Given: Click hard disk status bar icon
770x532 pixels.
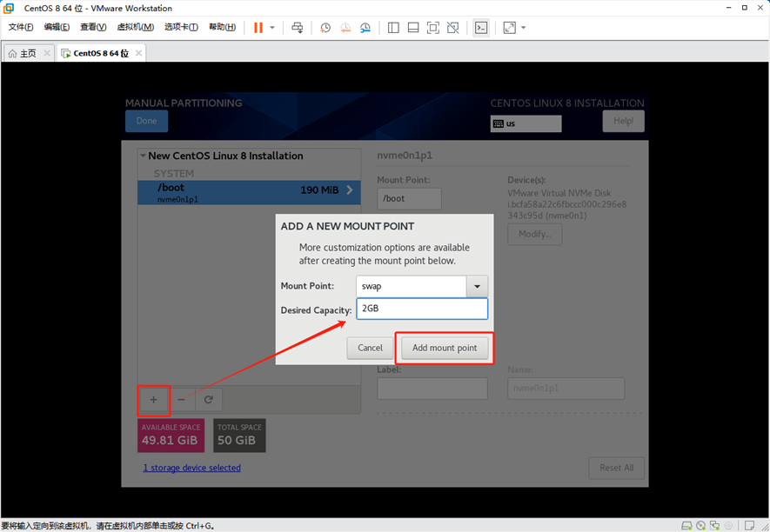Looking at the screenshot, I should (686, 526).
